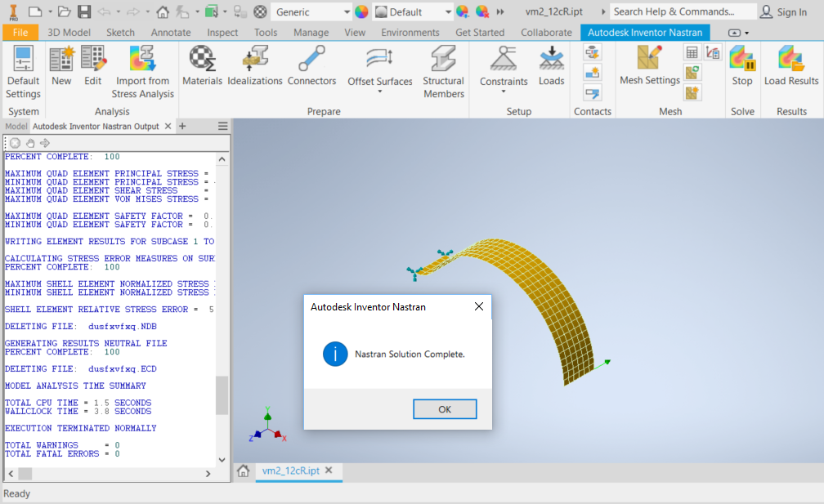Viewport: 824px width, 504px height.
Task: Click the color wheel appearance icon
Action: 361,11
